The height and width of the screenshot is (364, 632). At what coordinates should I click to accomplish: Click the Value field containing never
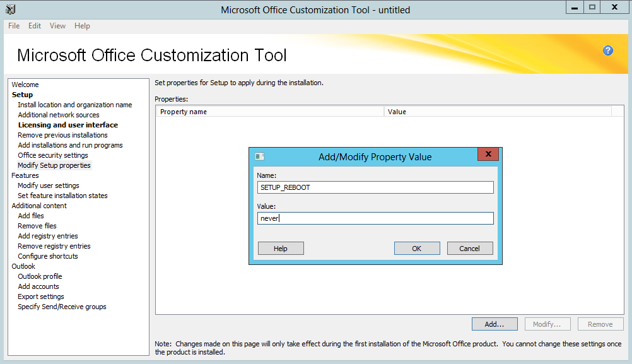375,218
